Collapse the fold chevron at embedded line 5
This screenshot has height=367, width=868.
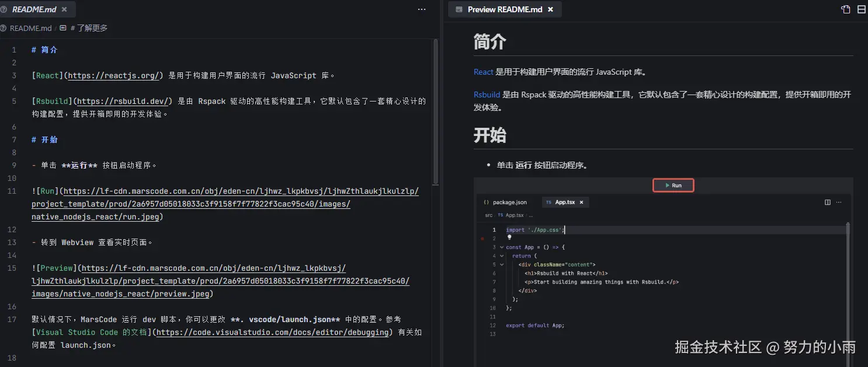[x=502, y=264]
